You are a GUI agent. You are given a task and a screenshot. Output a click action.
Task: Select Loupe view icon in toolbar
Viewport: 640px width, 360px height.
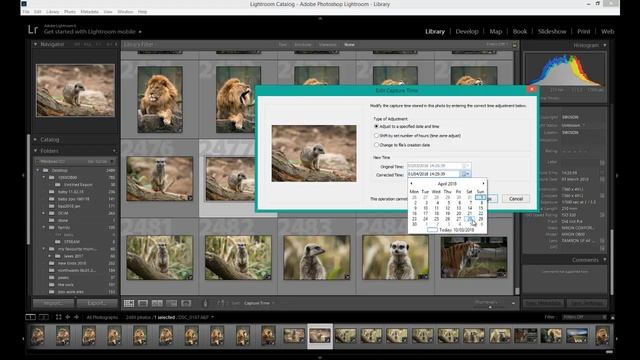143,303
